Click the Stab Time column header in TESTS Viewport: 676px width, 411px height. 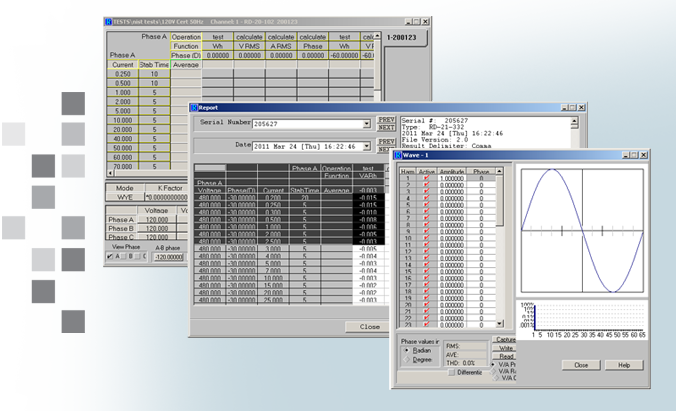coord(154,65)
